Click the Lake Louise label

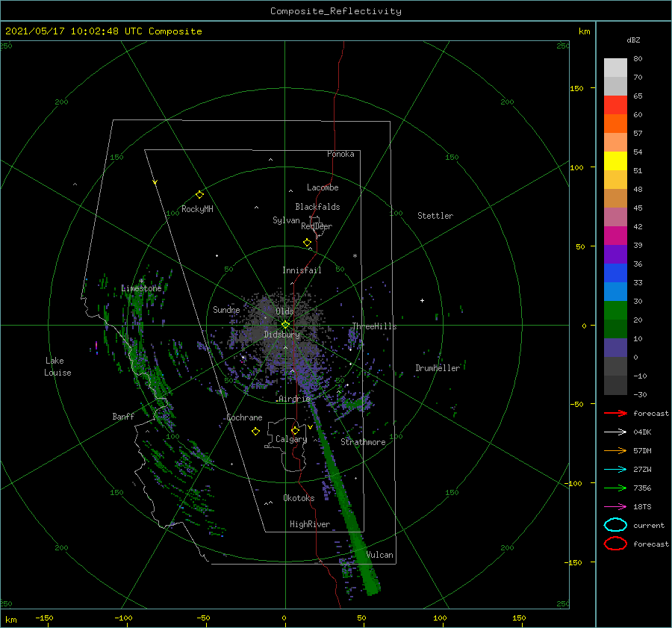(x=57, y=367)
